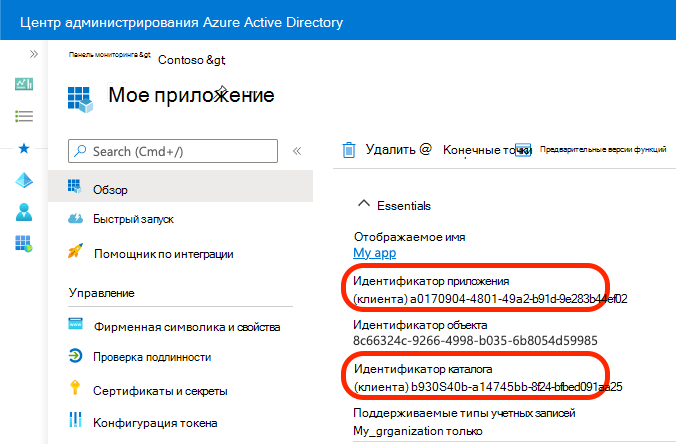The width and height of the screenshot is (676, 444).
Task: Open the Users person icon
Action: 24,212
